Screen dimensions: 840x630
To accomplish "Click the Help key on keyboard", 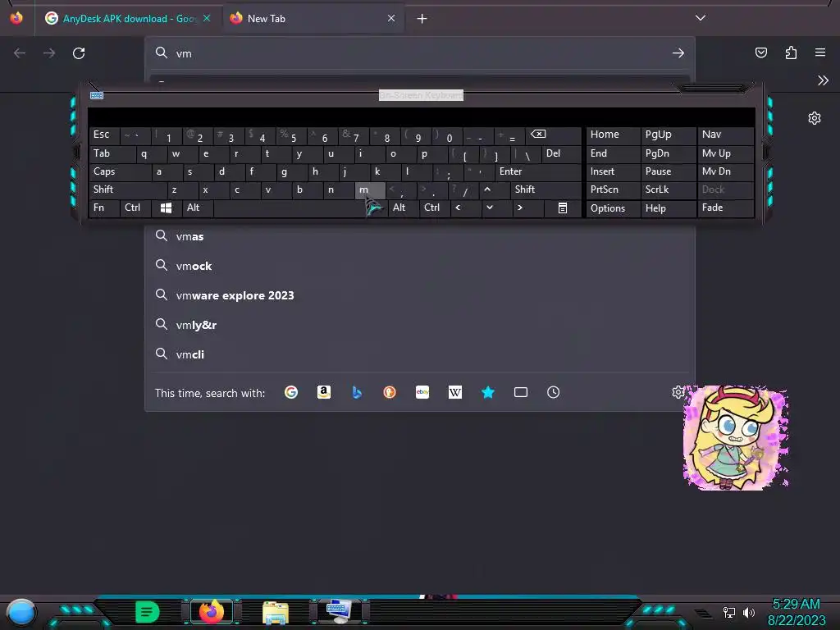I will pos(668,208).
